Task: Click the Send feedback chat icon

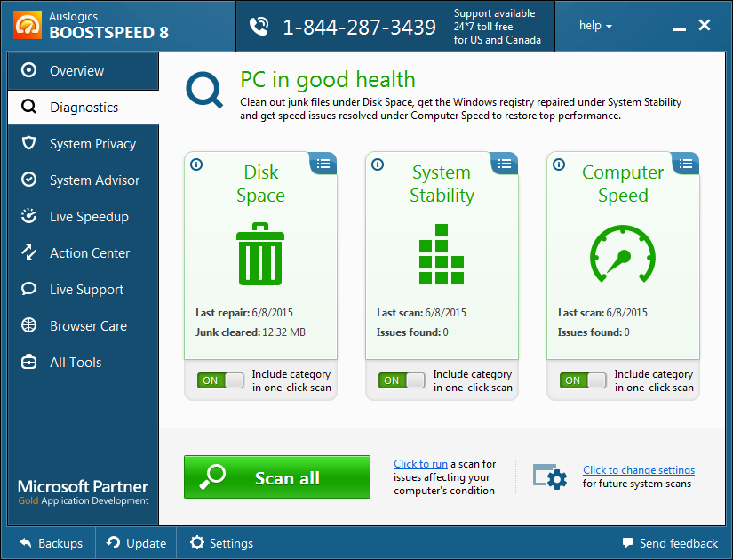Action: (x=627, y=543)
